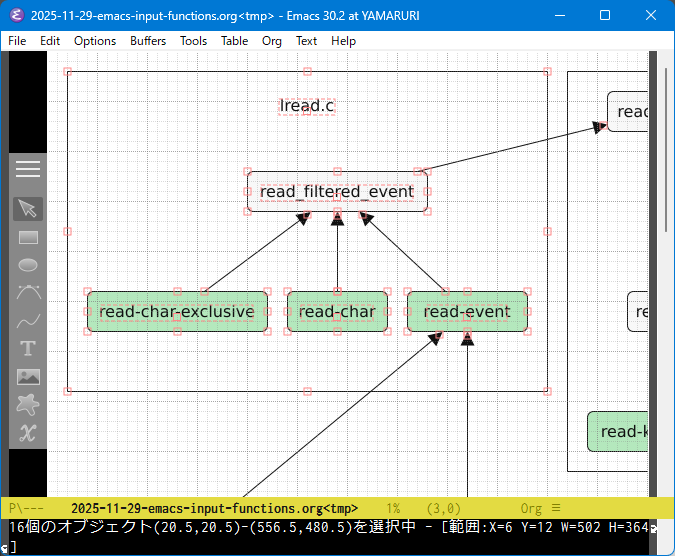Click the P\--- status flags in mode line
Viewport: 675px width, 556px height.
pos(26,508)
